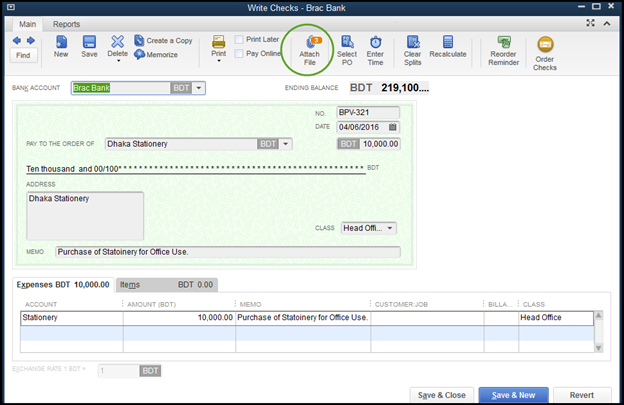Click the Save & Close button
Image resolution: width=624 pixels, height=405 pixels.
440,394
